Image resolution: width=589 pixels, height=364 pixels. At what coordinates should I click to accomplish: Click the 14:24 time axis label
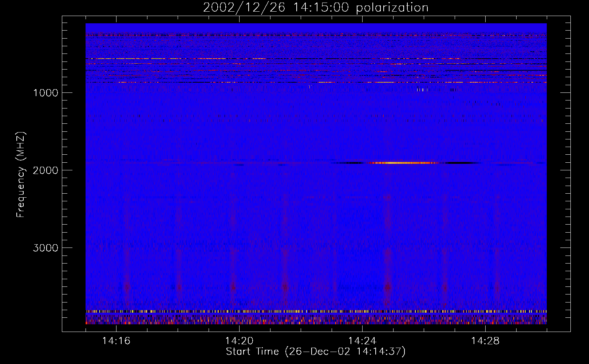click(363, 341)
